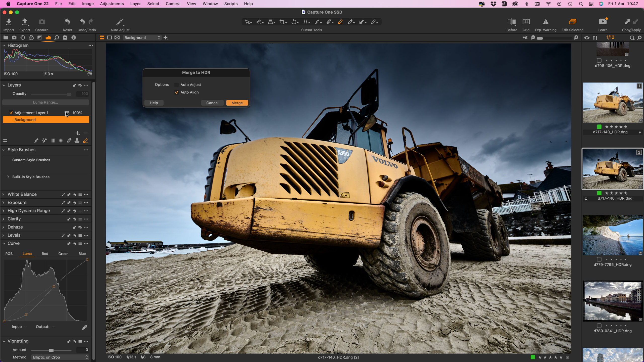Open the Background layer dropdown above viewer
This screenshot has height=362, width=644.
point(142,37)
